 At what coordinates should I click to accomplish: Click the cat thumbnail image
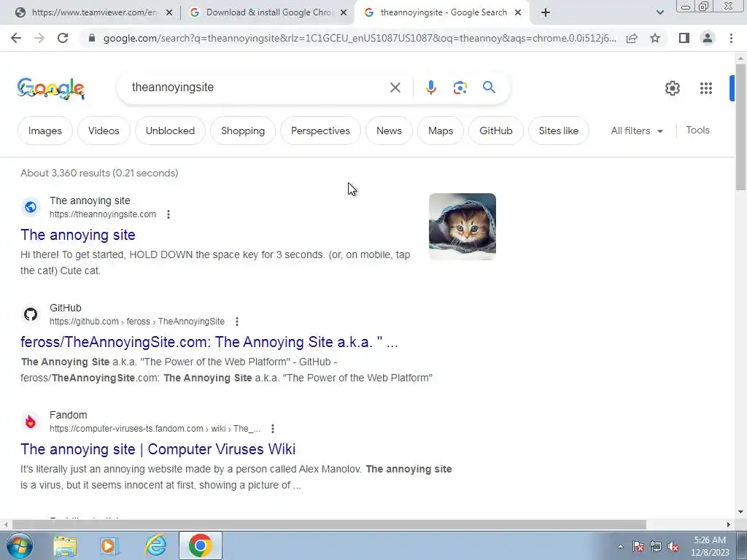tap(462, 227)
